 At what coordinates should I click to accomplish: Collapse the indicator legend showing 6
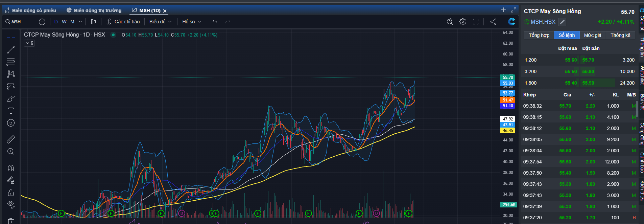[29, 43]
